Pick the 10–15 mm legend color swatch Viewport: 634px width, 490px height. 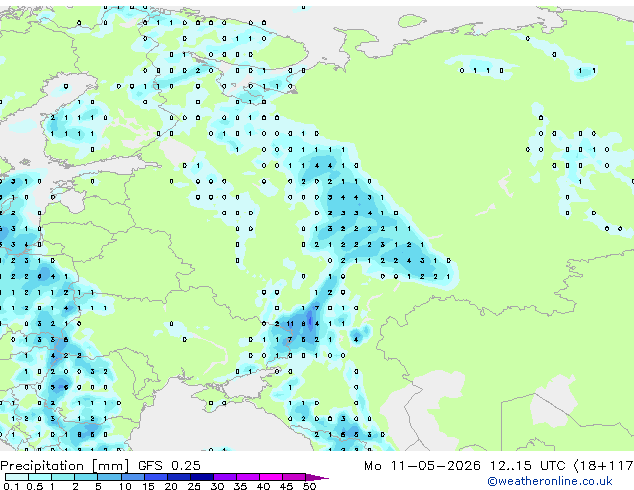pos(132,477)
